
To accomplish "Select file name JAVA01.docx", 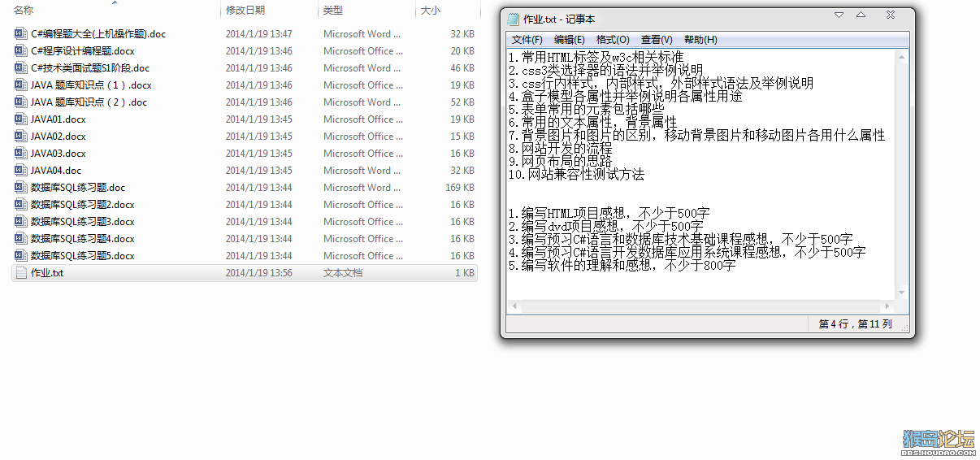I will pyautogui.click(x=59, y=119).
